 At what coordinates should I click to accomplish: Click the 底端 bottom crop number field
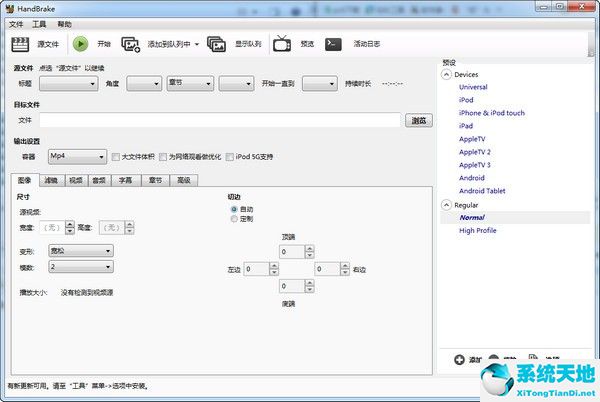tap(292, 286)
